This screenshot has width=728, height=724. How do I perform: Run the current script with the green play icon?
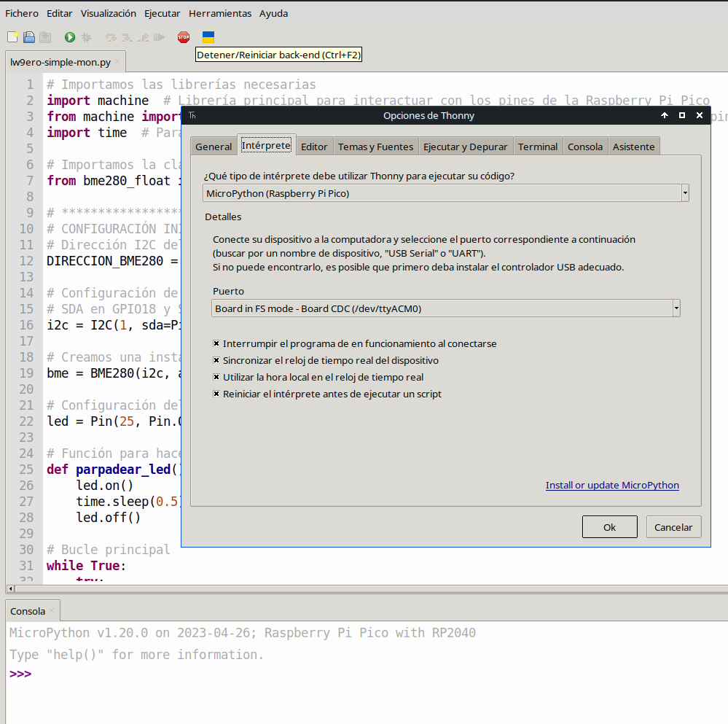[70, 37]
